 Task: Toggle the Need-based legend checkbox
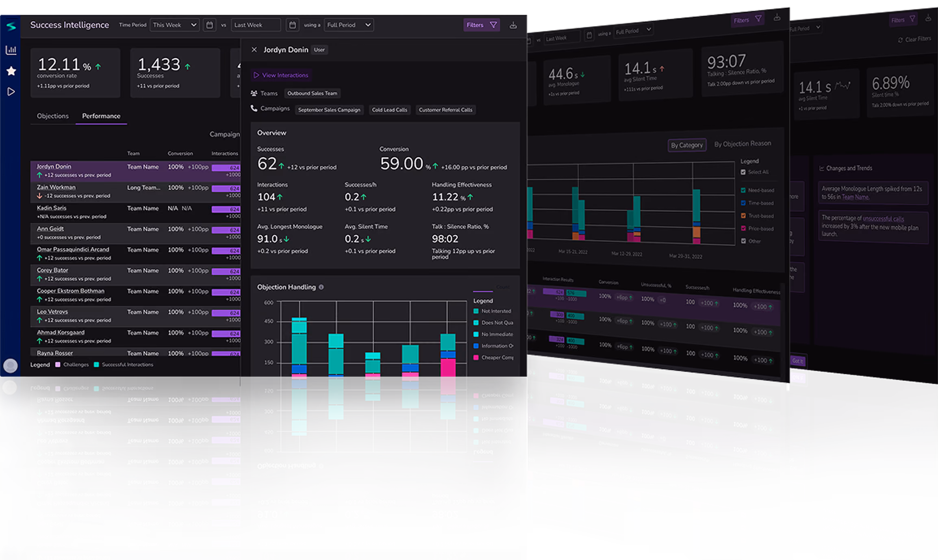743,190
